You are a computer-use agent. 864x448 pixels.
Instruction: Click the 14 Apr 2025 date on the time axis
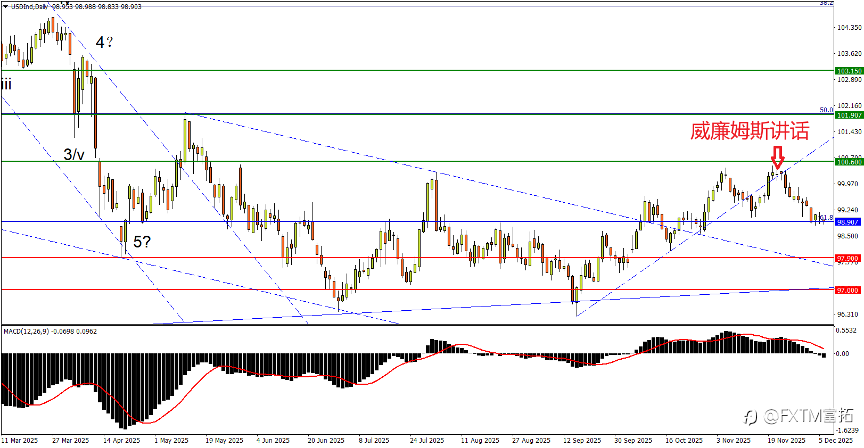click(122, 440)
